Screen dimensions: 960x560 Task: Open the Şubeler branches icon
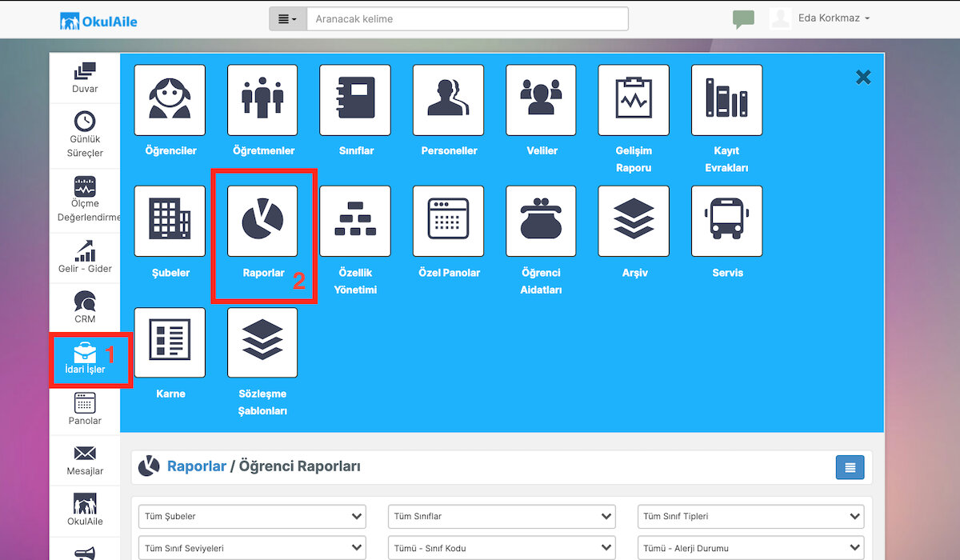click(170, 222)
